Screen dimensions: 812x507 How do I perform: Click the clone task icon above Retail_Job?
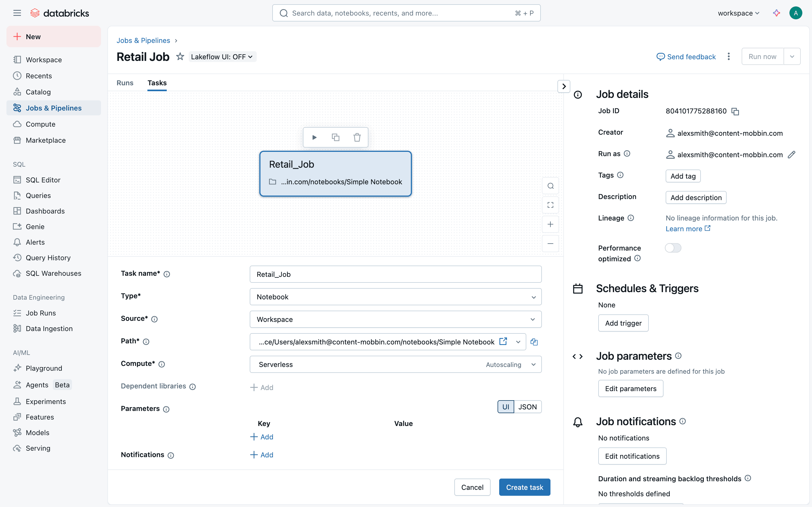(336, 137)
